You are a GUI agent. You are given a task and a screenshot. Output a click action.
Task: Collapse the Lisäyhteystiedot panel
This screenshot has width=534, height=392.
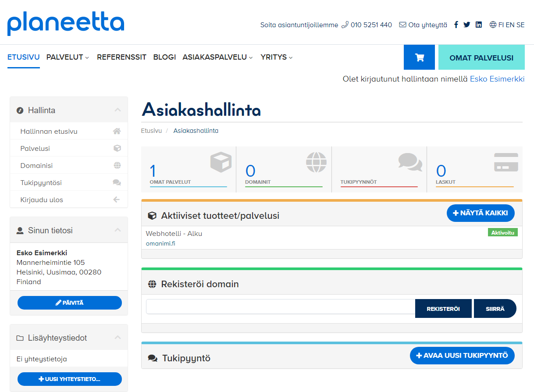117,338
